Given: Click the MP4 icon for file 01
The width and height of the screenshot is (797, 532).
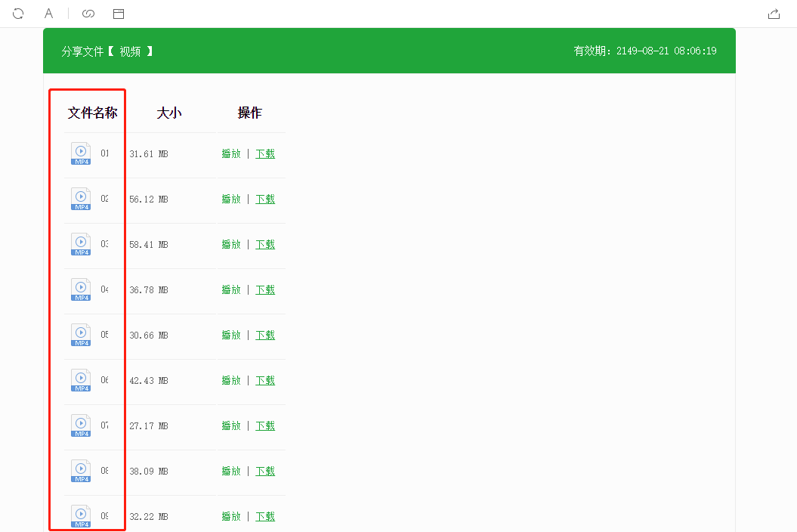Looking at the screenshot, I should (81, 153).
